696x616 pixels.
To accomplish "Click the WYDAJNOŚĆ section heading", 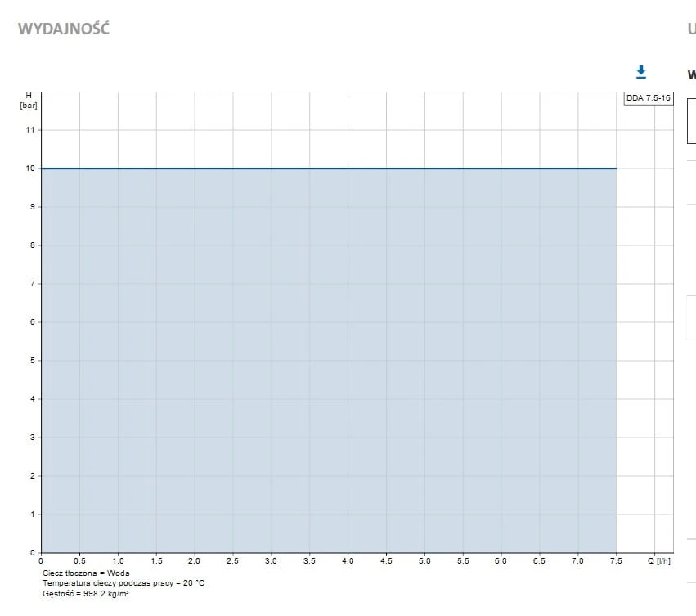I will [x=63, y=29].
